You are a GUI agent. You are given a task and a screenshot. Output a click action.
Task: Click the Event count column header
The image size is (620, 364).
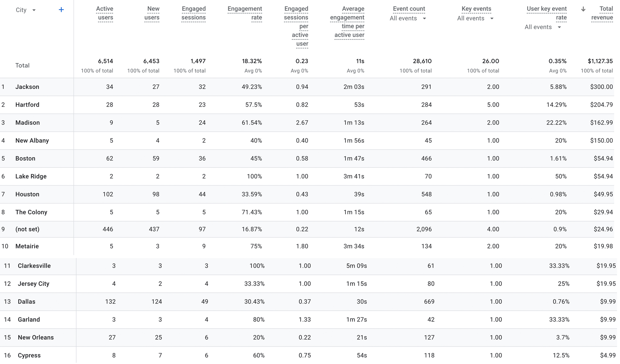(x=409, y=9)
